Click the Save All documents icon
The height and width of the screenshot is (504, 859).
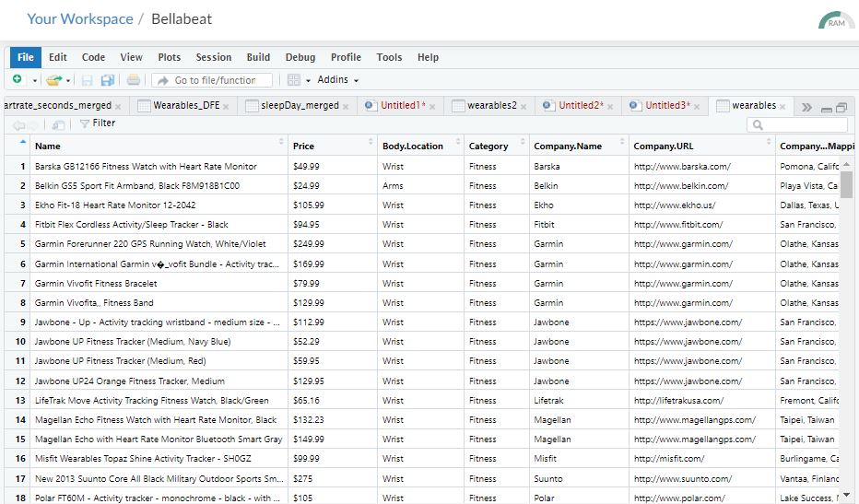tap(107, 80)
